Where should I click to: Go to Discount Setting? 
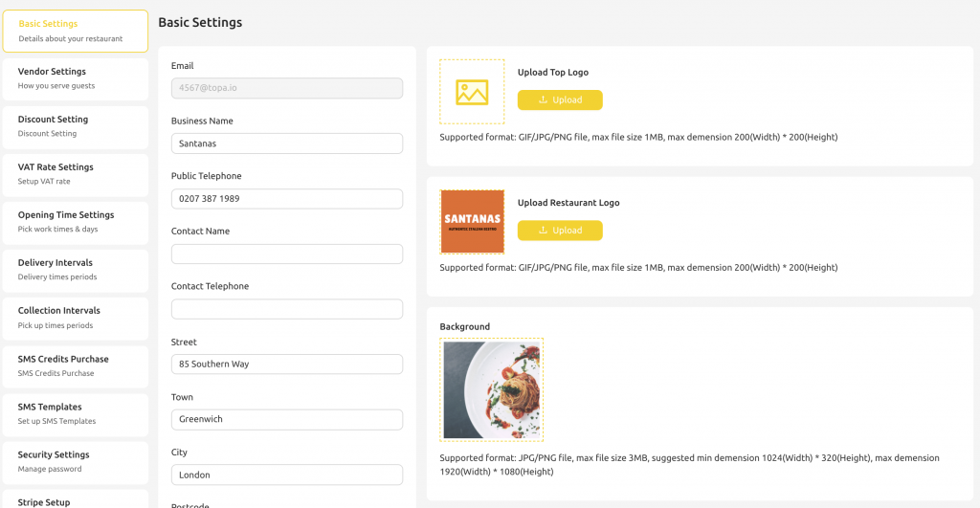pos(75,127)
